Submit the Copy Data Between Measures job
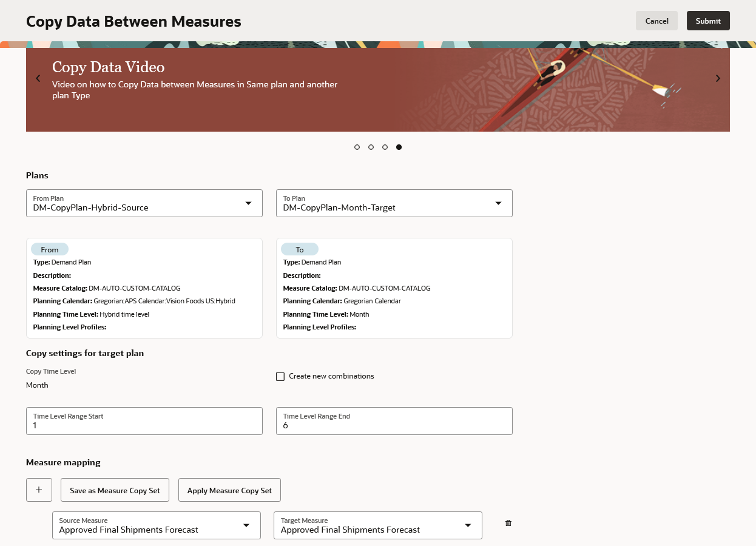Image resolution: width=756 pixels, height=546 pixels. pos(708,20)
